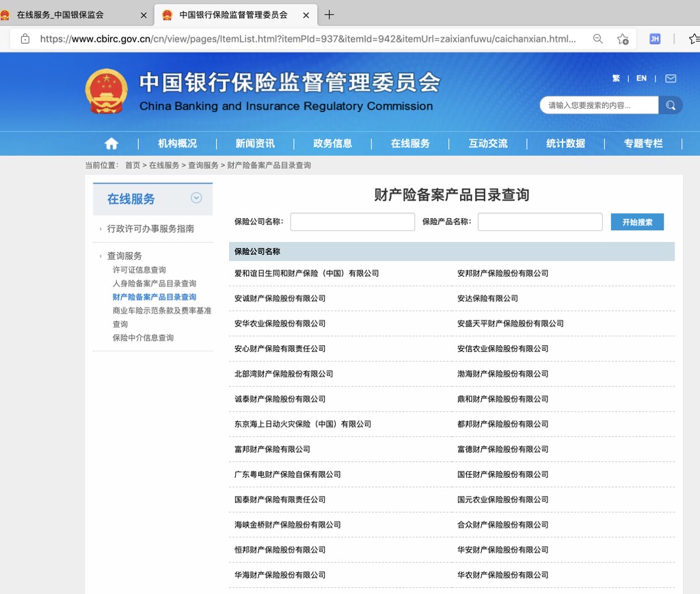The image size is (700, 594).
Task: Close the 中国银行保险监督管理委员会 tab
Action: pyautogui.click(x=306, y=15)
